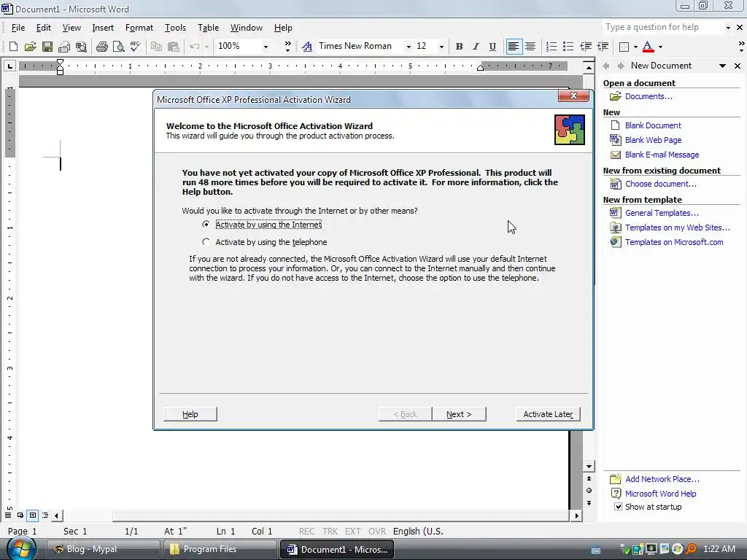Open the Edit menu

click(x=43, y=28)
